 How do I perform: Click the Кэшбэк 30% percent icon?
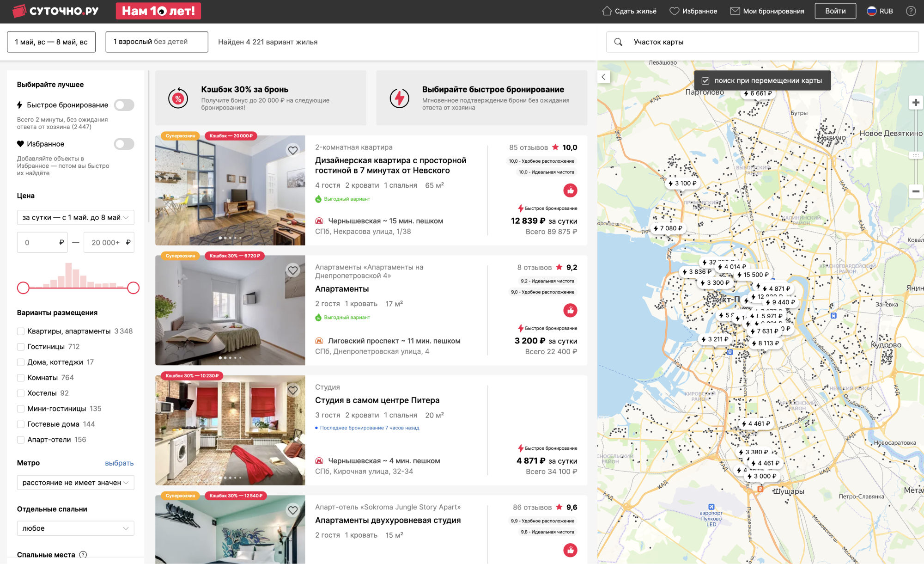click(x=178, y=98)
